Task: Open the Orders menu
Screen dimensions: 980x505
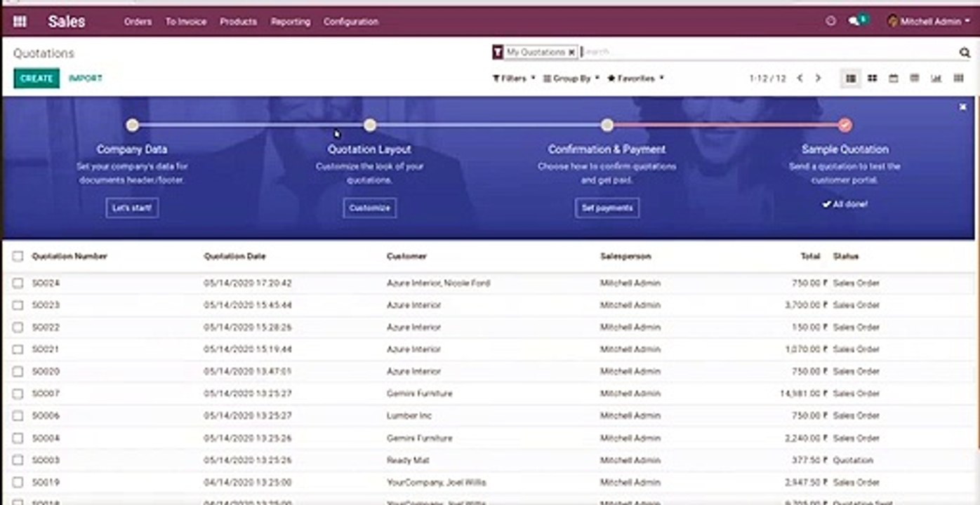Action: (138, 22)
